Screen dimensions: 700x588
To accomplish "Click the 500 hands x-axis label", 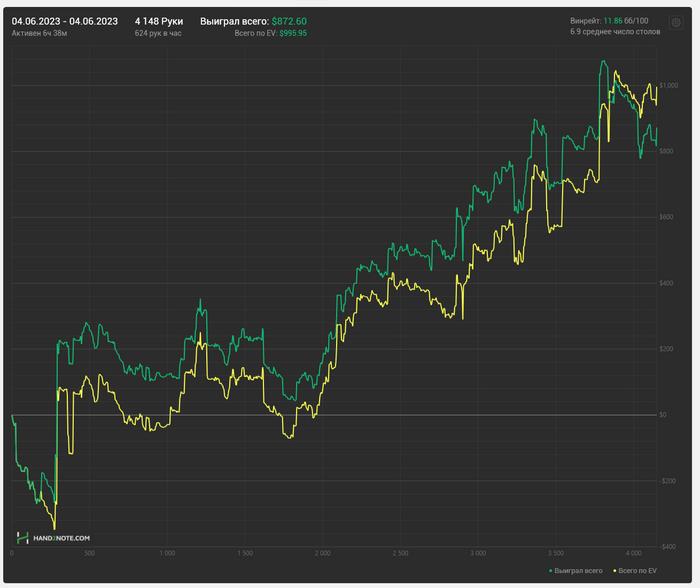I will coord(89,553).
